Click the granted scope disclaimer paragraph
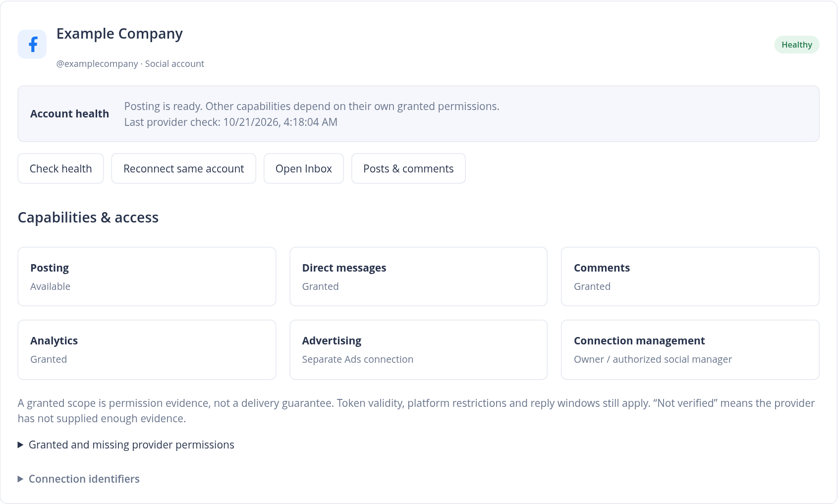Image resolution: width=838 pixels, height=504 pixels. point(416,411)
